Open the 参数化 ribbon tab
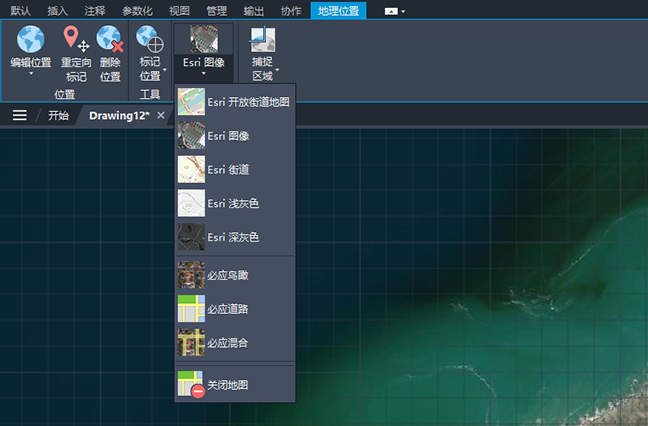 pyautogui.click(x=137, y=11)
